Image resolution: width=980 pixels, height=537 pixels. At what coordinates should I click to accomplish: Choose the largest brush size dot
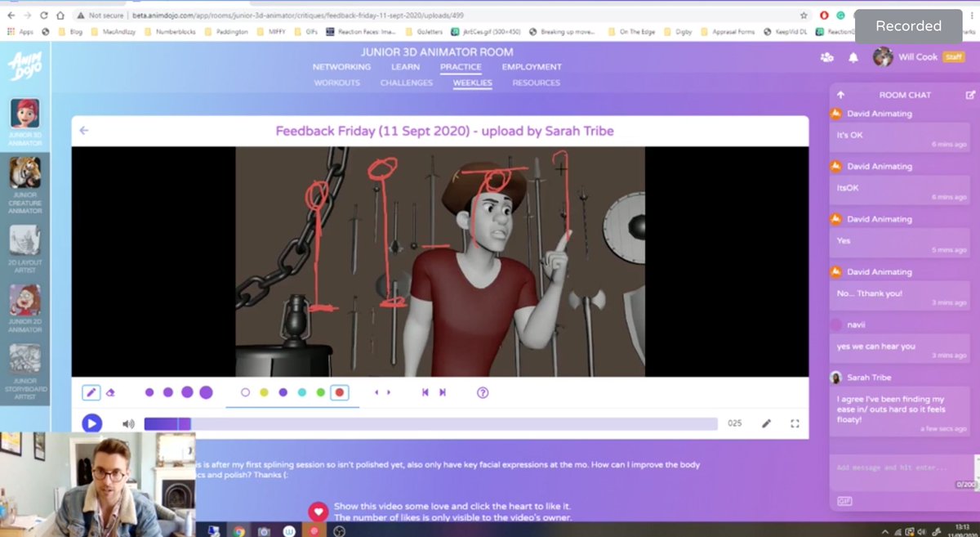click(206, 392)
